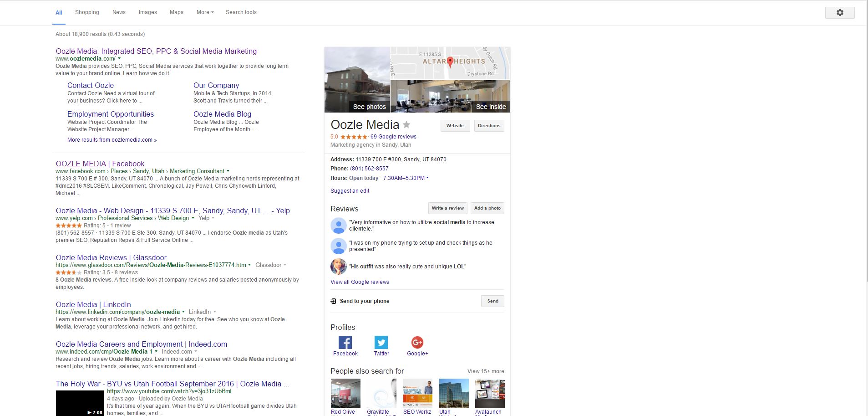868x416 pixels.
Task: Open Oozle Media LinkedIn result
Action: click(93, 304)
